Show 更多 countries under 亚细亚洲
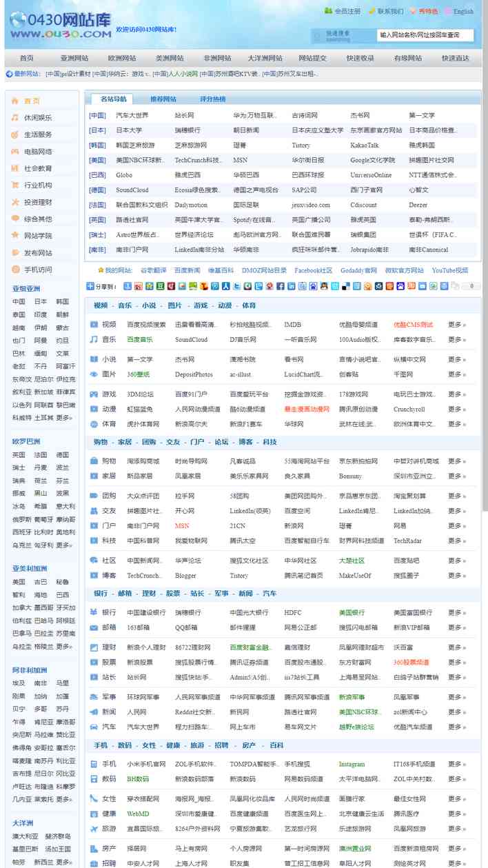Screen dimensions: 488x868 tap(64, 418)
